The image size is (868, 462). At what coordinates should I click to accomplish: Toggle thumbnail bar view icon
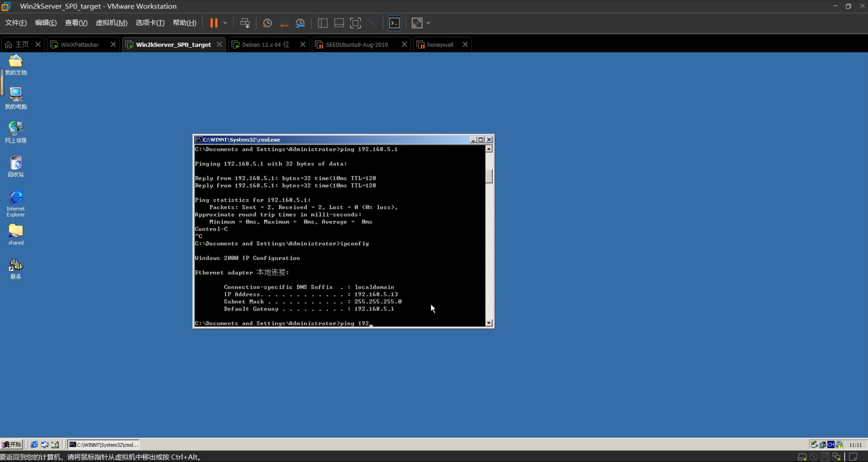pyautogui.click(x=339, y=23)
